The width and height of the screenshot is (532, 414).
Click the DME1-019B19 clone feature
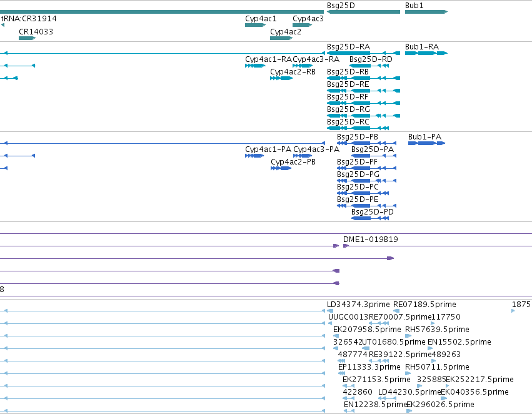pyautogui.click(x=438, y=246)
